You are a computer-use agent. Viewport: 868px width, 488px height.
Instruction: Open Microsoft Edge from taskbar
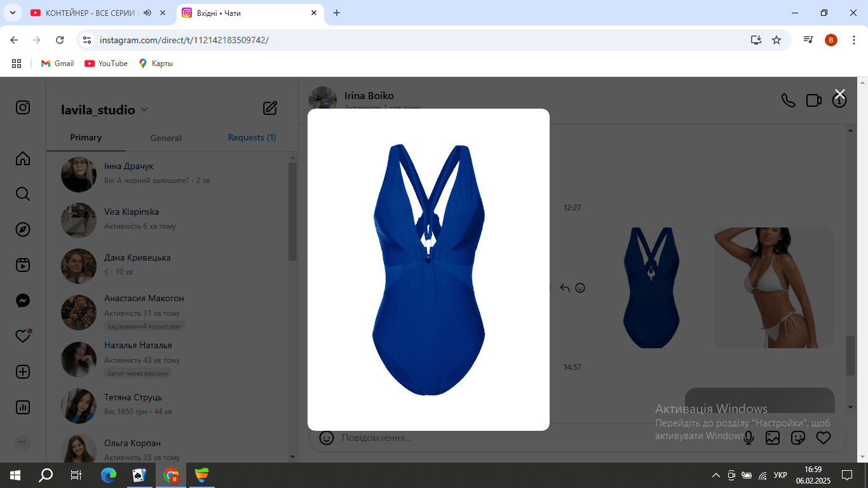pyautogui.click(x=109, y=475)
